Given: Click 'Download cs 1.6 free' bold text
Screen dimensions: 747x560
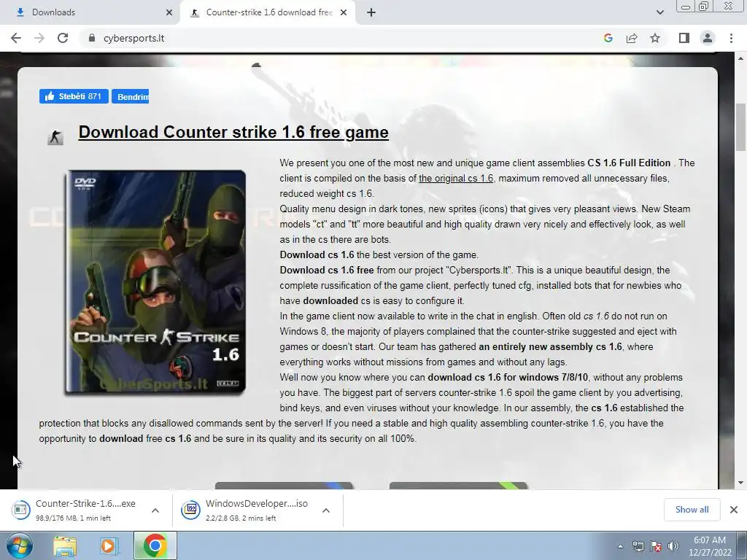Looking at the screenshot, I should 327,270.
